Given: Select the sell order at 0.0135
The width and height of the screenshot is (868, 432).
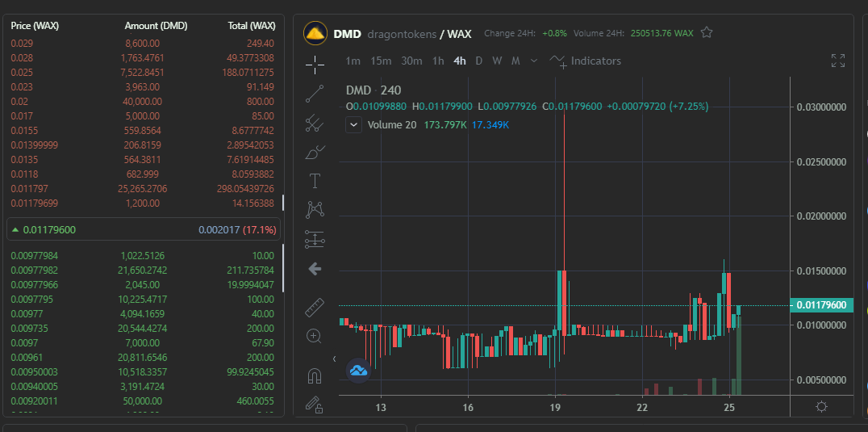Looking at the screenshot, I should tap(144, 160).
